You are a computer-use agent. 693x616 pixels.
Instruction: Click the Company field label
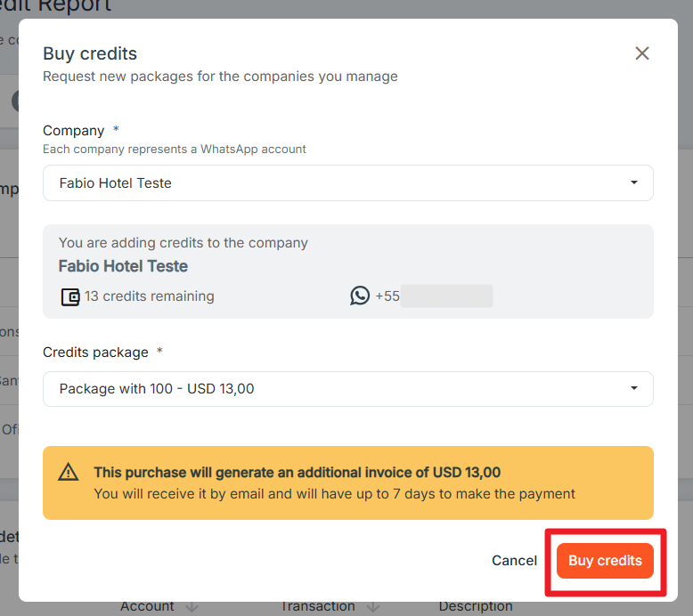point(73,131)
